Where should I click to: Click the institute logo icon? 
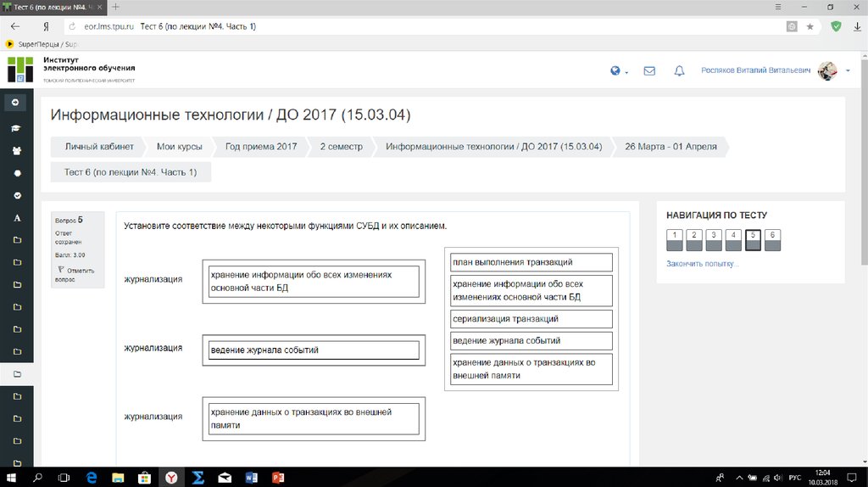20,70
